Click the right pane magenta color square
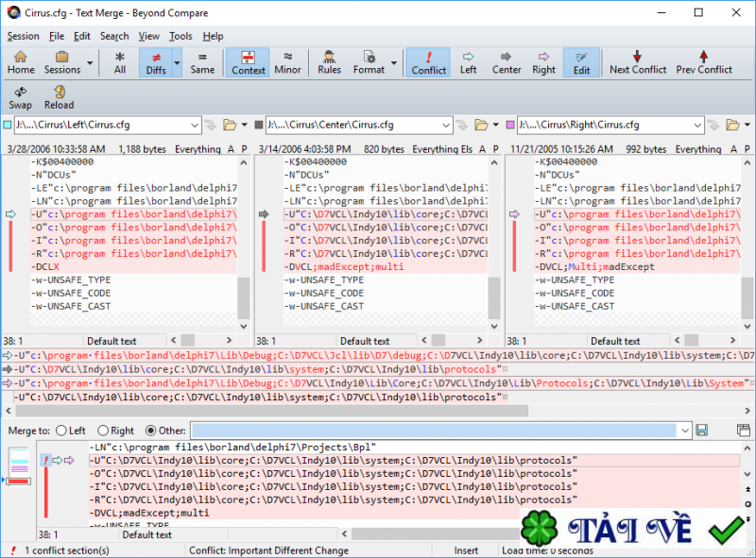The height and width of the screenshot is (558, 756). [x=510, y=125]
